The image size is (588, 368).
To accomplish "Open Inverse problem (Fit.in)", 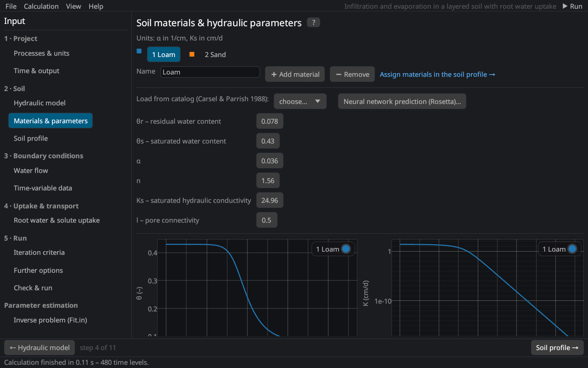I will click(x=51, y=320).
